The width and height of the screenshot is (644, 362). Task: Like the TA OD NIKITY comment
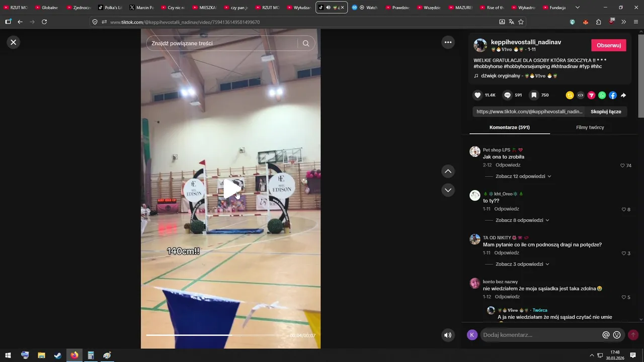[624, 253]
